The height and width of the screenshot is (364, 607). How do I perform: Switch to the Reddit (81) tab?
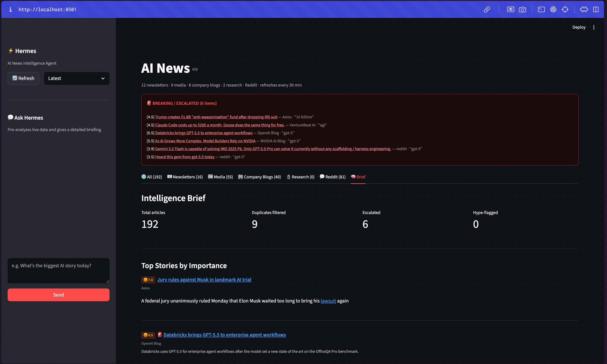tap(332, 177)
